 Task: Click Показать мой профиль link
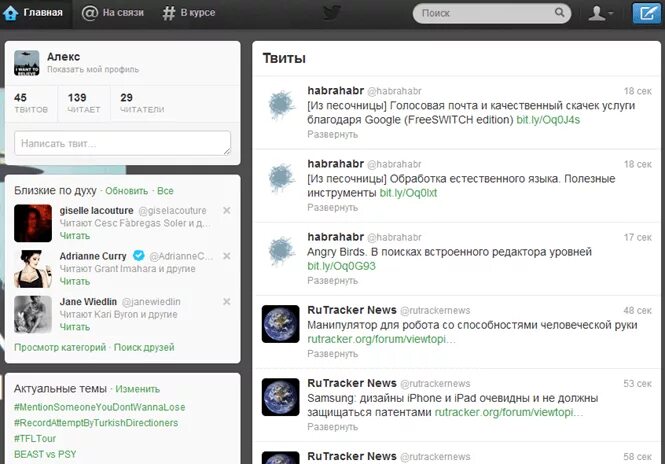point(93,70)
